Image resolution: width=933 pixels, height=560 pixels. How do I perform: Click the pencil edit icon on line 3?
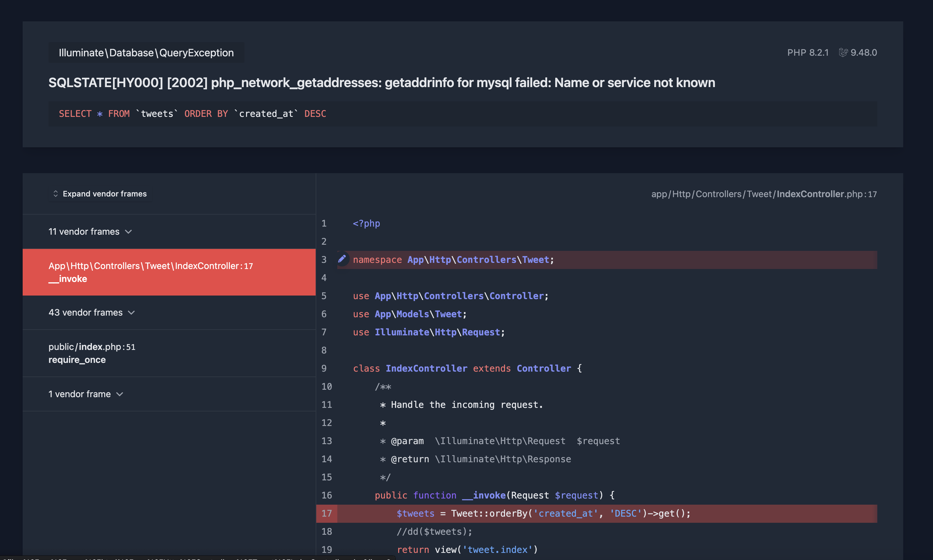tap(342, 259)
